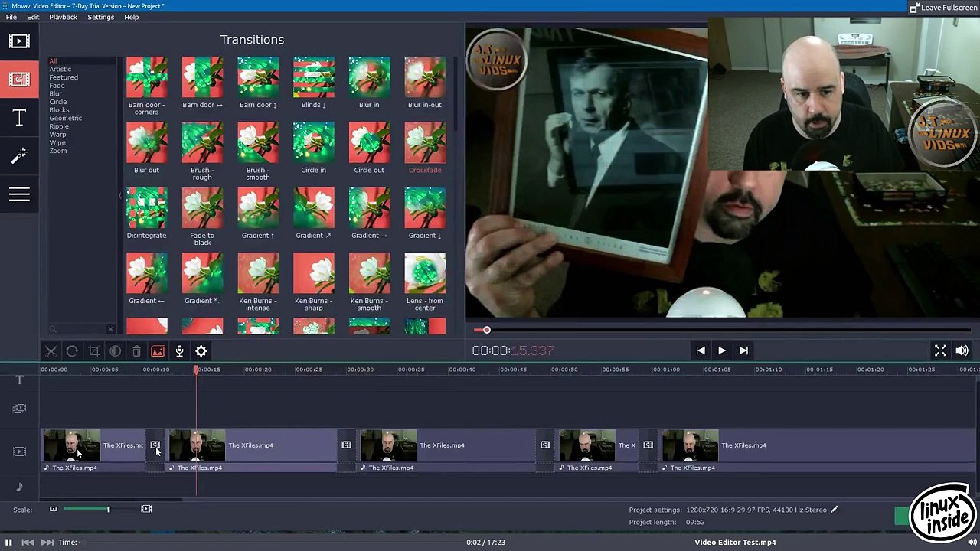
Task: Skip to next clip in preview
Action: coord(743,350)
